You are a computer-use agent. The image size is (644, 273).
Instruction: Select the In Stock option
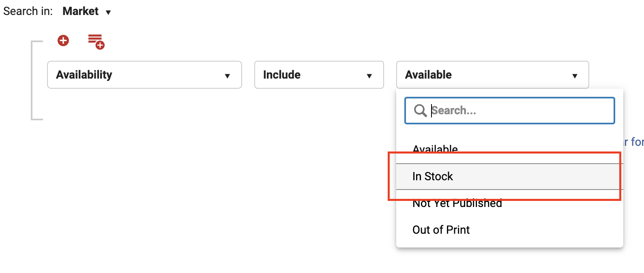(x=433, y=176)
